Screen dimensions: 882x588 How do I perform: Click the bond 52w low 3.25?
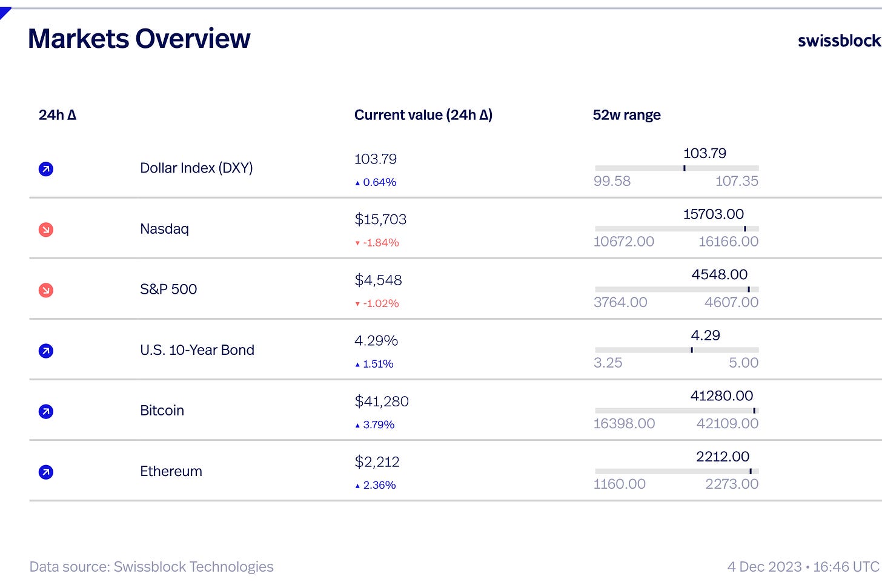pos(608,363)
